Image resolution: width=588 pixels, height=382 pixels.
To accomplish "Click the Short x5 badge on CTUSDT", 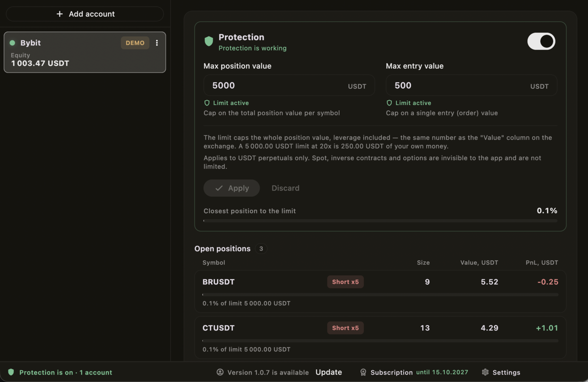I will tap(345, 328).
